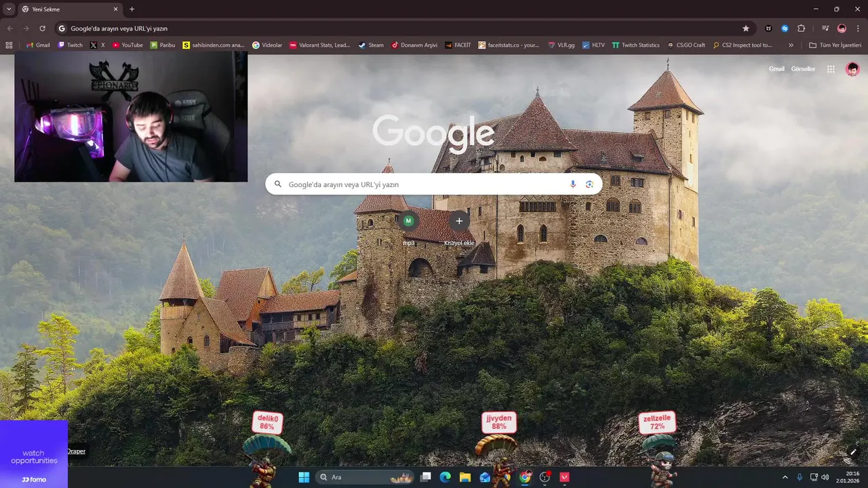Open the sahibinden.com bookmark
868x488 pixels.
tap(214, 45)
